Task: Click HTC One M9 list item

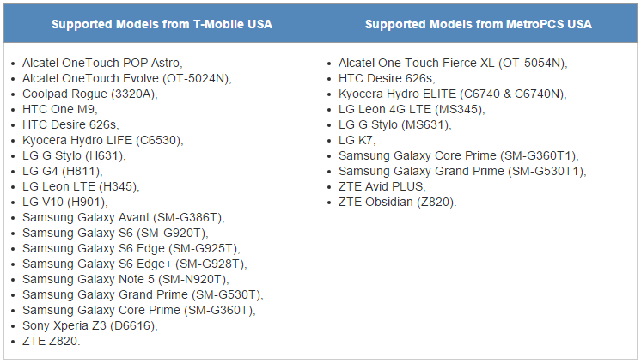Action: 59,110
